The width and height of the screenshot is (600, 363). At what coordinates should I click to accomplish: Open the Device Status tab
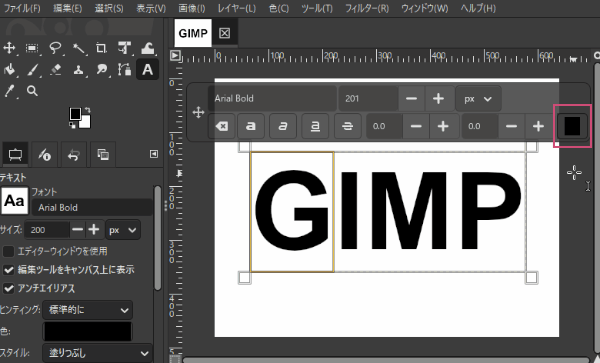point(44,155)
